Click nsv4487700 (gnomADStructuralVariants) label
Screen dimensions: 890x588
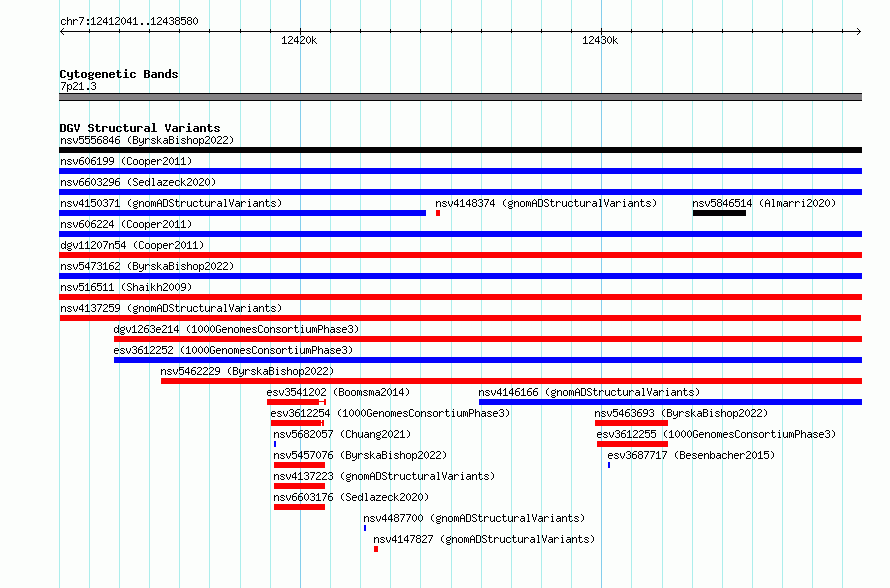coord(474,518)
